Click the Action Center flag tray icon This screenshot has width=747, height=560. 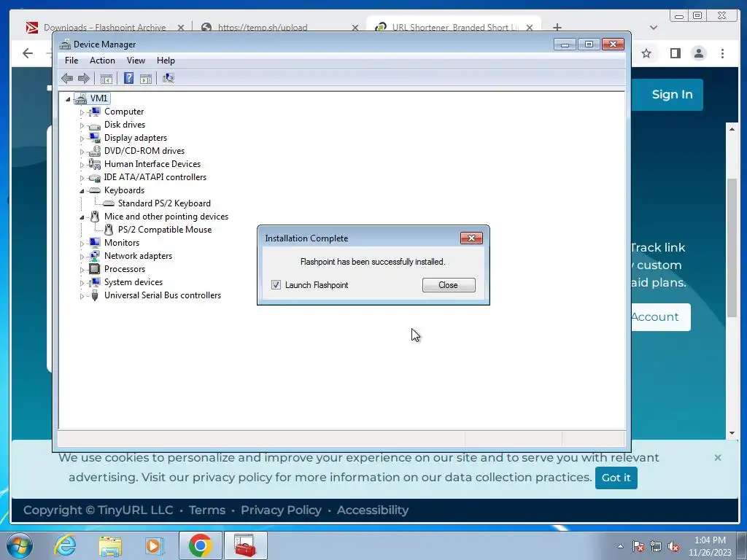[x=638, y=546]
